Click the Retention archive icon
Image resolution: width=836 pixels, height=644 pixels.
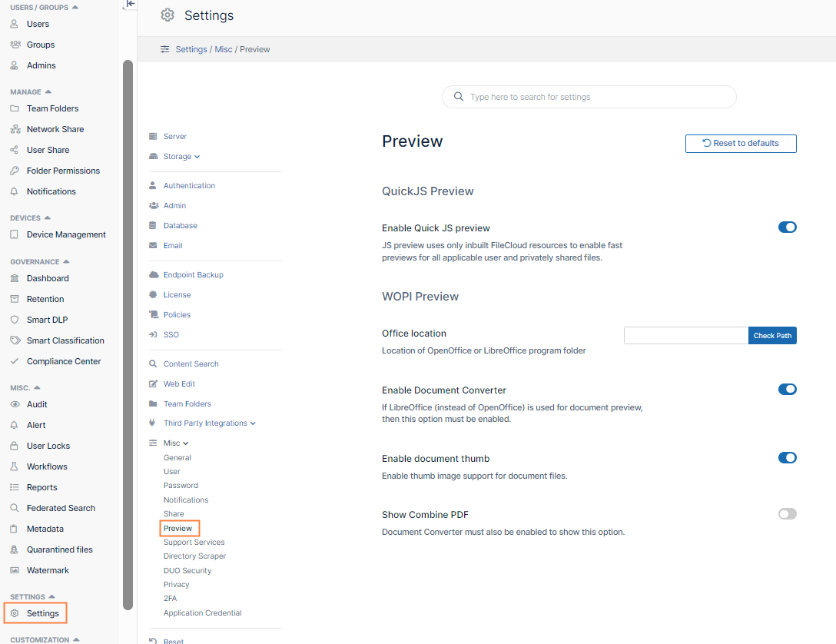(x=14, y=299)
